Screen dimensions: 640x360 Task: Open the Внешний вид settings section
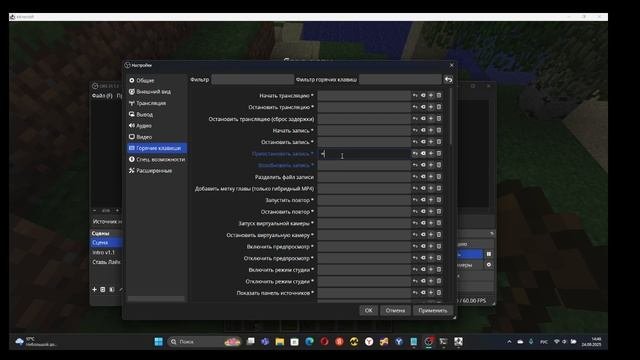click(156, 92)
